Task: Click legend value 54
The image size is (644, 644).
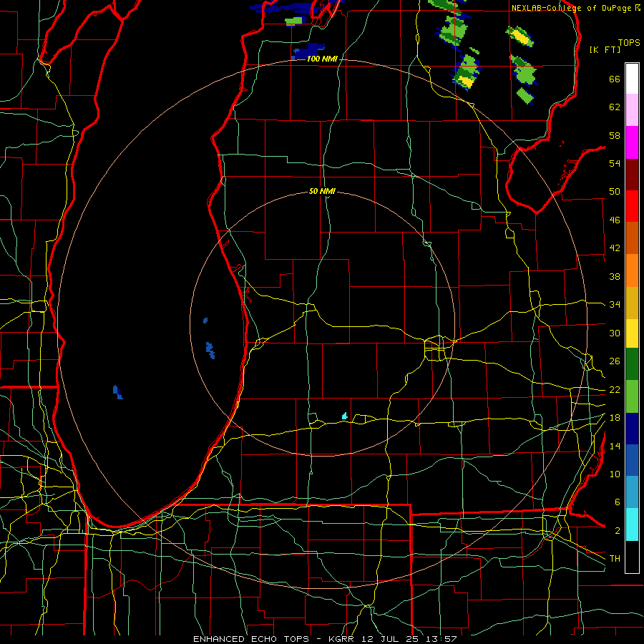Action: 615,163
